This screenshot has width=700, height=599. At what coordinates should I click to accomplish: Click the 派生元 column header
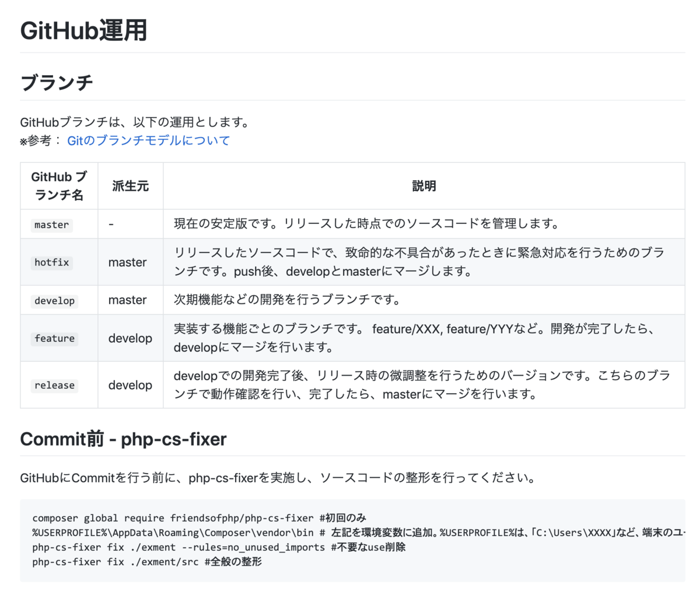pos(131,186)
